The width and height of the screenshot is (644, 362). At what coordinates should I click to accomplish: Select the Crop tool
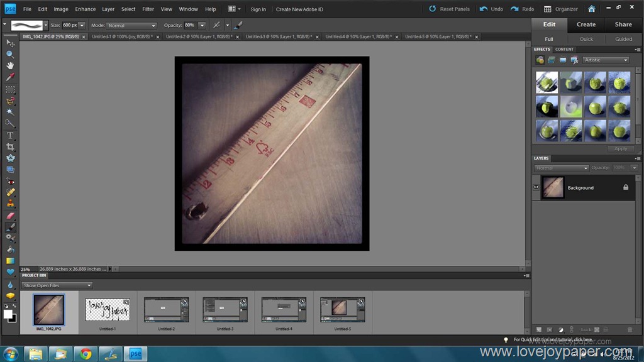[x=10, y=146]
